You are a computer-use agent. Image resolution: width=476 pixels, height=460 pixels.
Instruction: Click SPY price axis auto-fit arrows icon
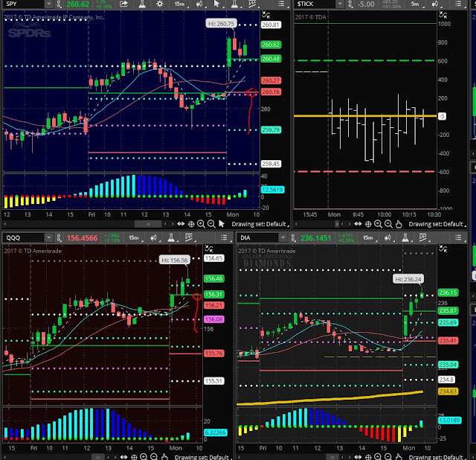tap(266, 15)
